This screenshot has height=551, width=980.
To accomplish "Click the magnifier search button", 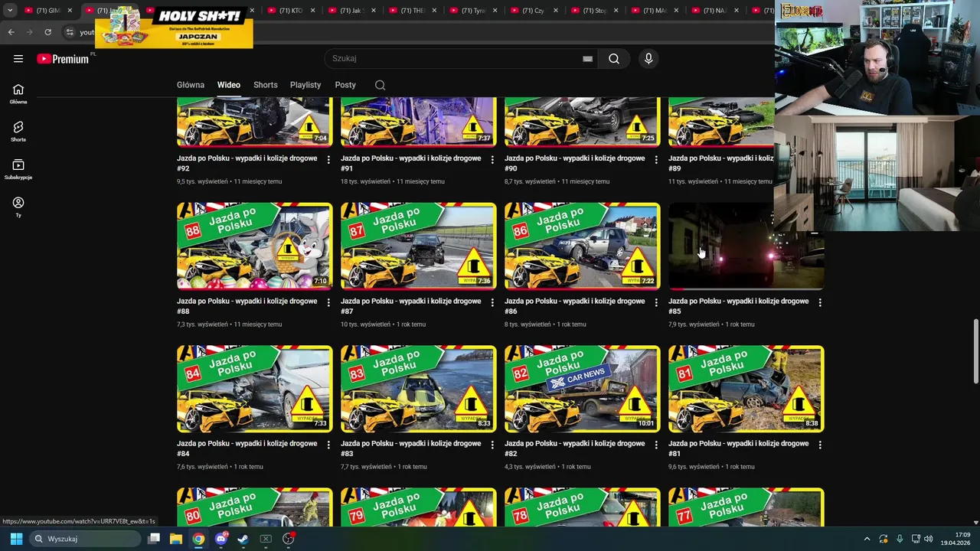I will click(614, 59).
